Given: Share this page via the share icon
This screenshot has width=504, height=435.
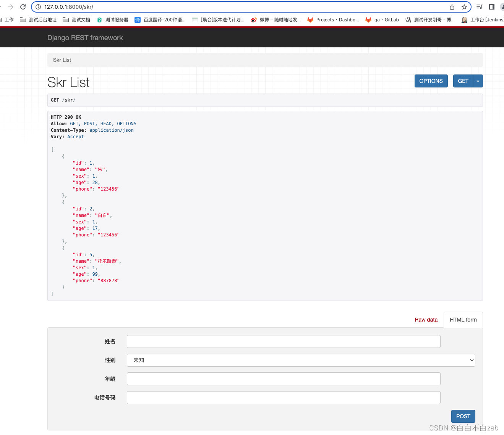Looking at the screenshot, I should (x=452, y=7).
